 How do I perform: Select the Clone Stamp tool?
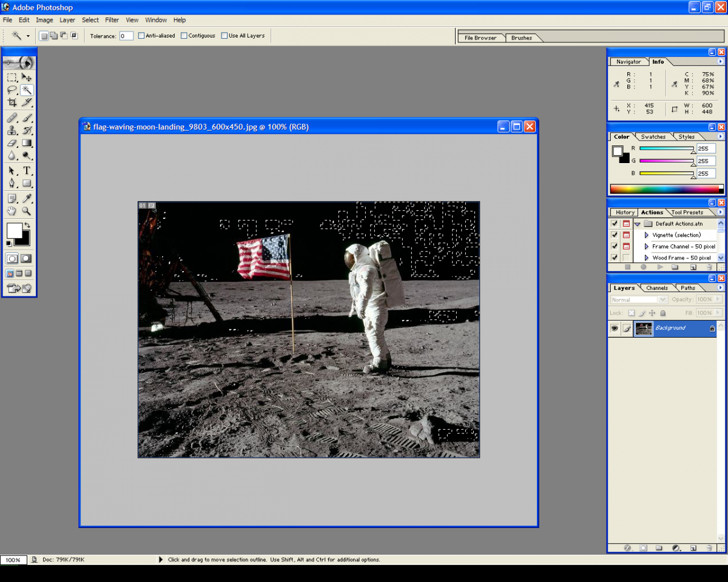[12, 130]
